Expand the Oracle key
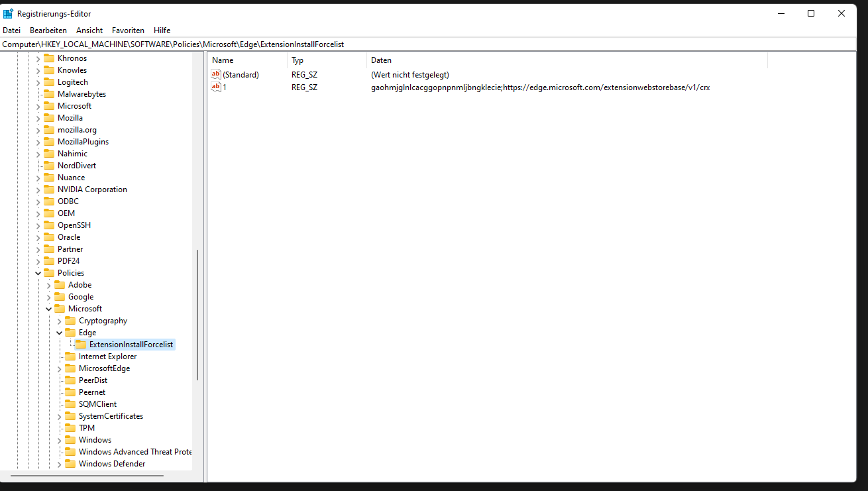The width and height of the screenshot is (868, 491). (x=38, y=237)
